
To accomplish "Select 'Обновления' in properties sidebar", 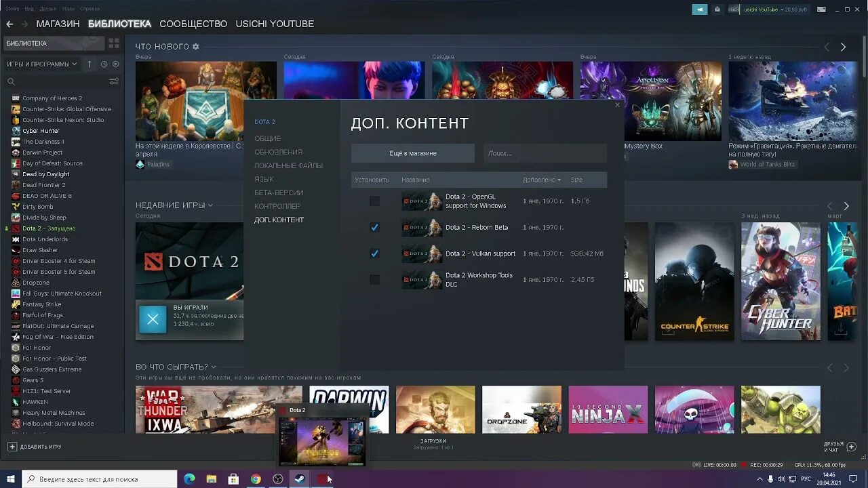I will click(x=278, y=152).
